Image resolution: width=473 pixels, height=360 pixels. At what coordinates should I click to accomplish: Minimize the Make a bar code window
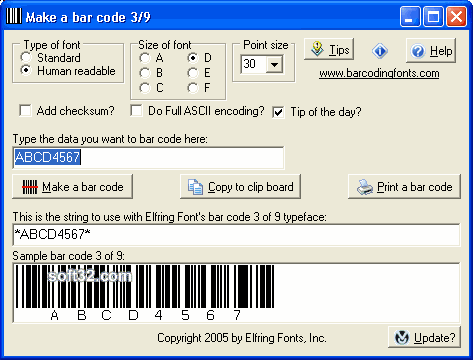pyautogui.click(x=410, y=17)
